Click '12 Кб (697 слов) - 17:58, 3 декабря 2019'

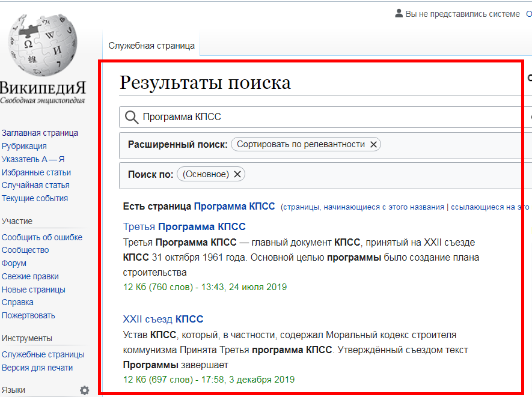point(209,380)
